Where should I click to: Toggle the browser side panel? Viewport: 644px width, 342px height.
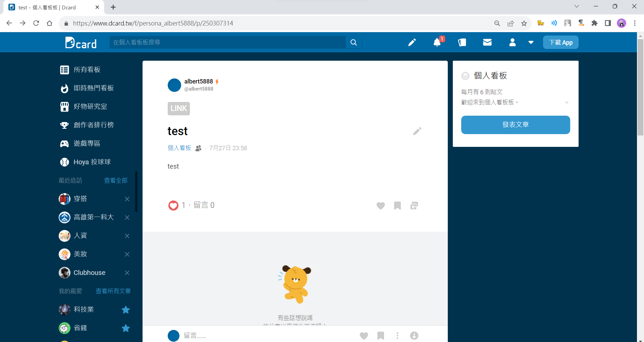point(608,23)
